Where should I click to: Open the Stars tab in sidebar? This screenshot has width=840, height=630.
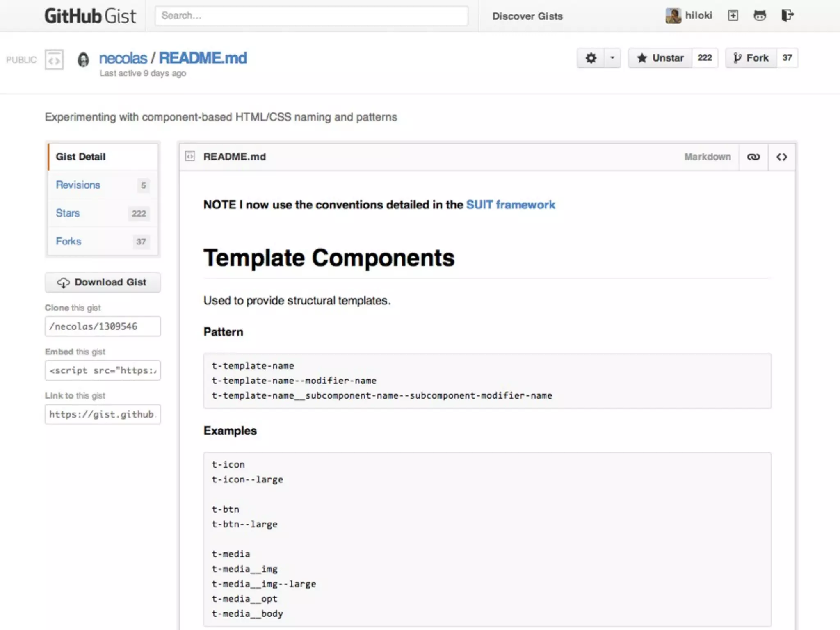103,213
